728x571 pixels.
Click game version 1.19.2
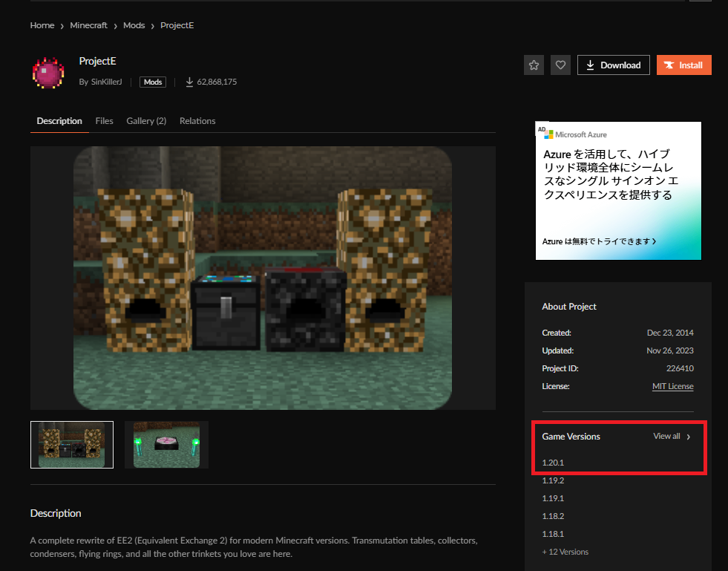click(553, 480)
